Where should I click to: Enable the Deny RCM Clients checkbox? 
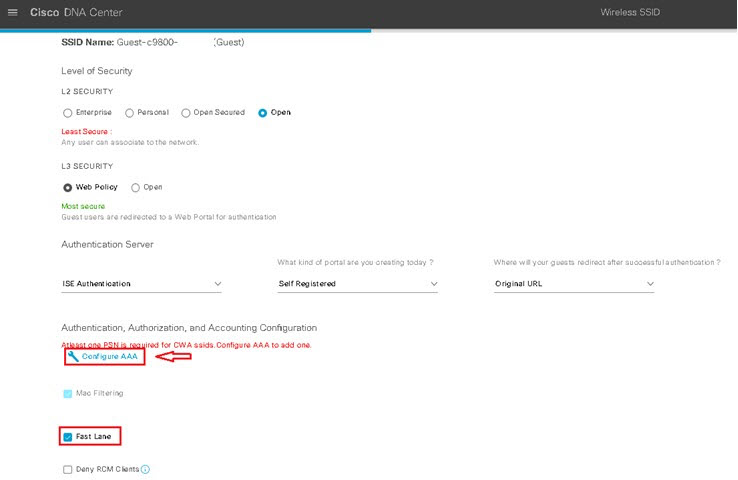click(x=68, y=470)
